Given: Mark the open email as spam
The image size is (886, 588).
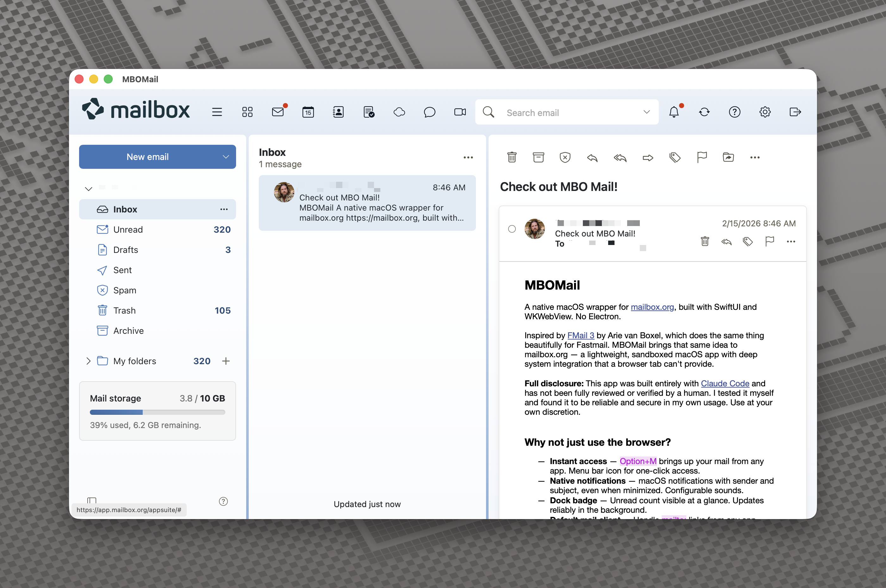Looking at the screenshot, I should click(x=565, y=157).
